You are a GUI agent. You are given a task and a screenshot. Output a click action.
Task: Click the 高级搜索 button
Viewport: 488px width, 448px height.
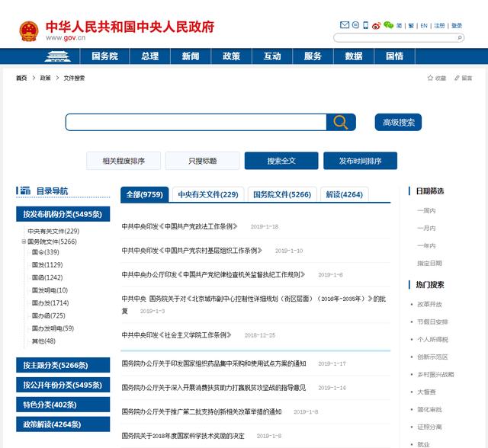398,122
